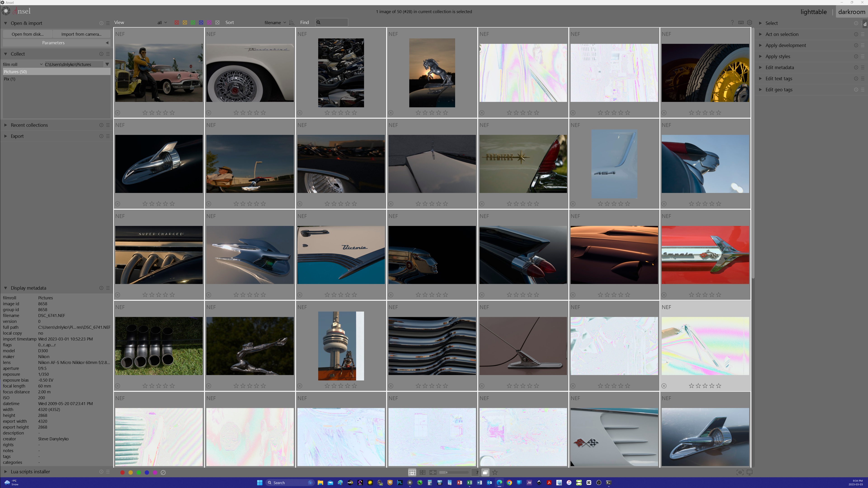Expand the Recent collections section
Viewport: 868px width, 488px height.
(x=29, y=125)
